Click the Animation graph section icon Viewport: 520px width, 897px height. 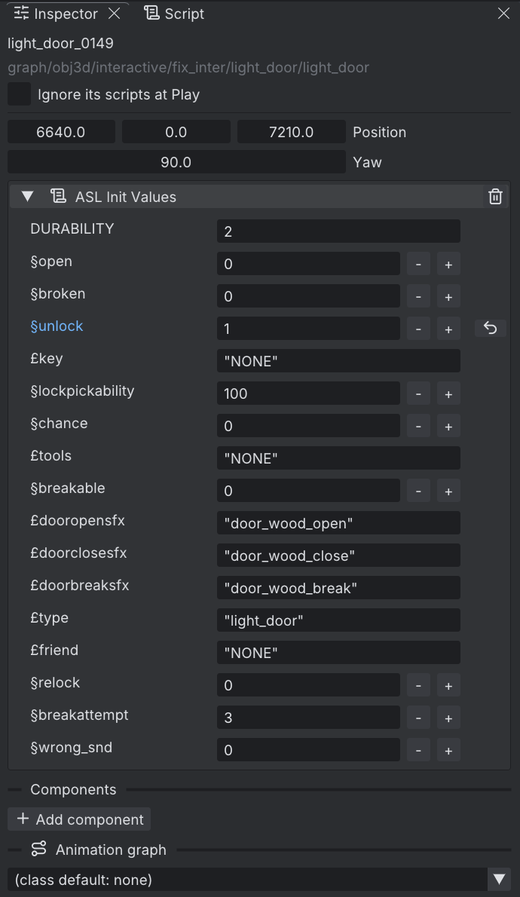39,849
